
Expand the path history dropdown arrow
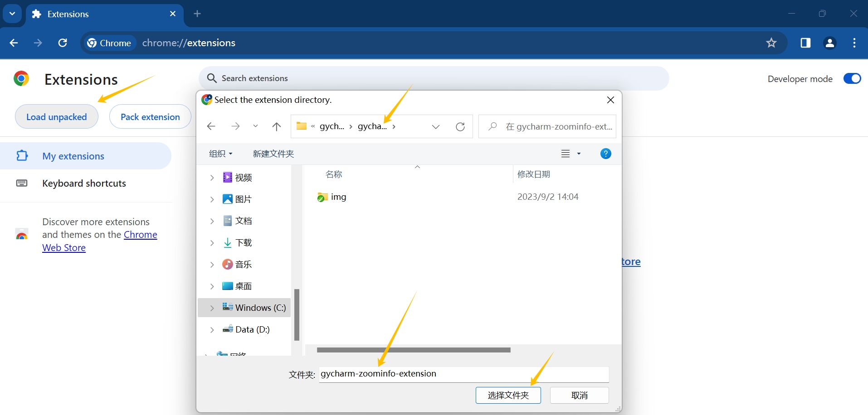435,126
